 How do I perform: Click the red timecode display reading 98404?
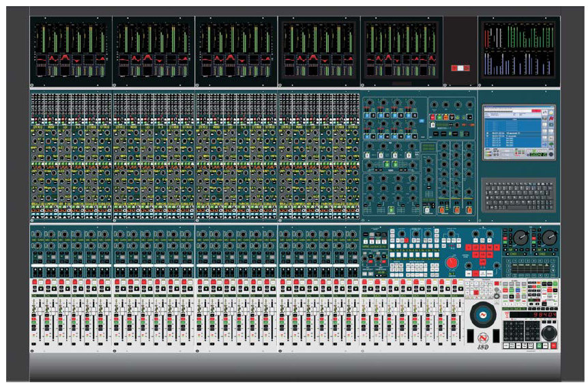pos(533,315)
